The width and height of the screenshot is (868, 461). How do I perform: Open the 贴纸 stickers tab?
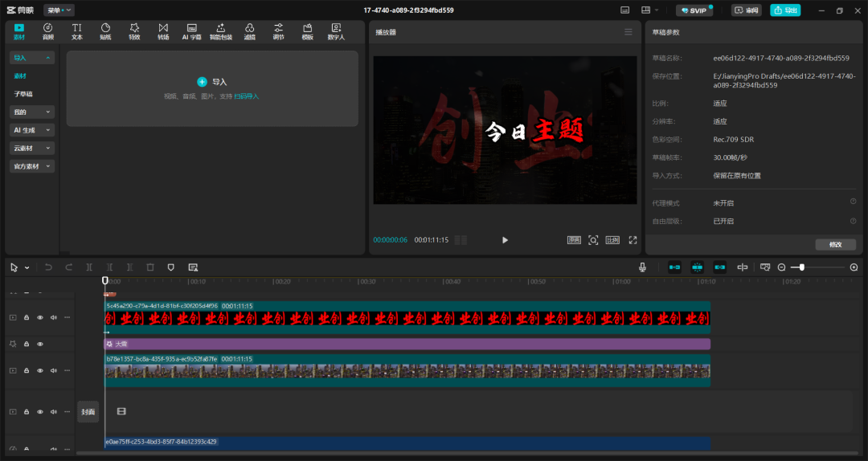pyautogui.click(x=105, y=31)
